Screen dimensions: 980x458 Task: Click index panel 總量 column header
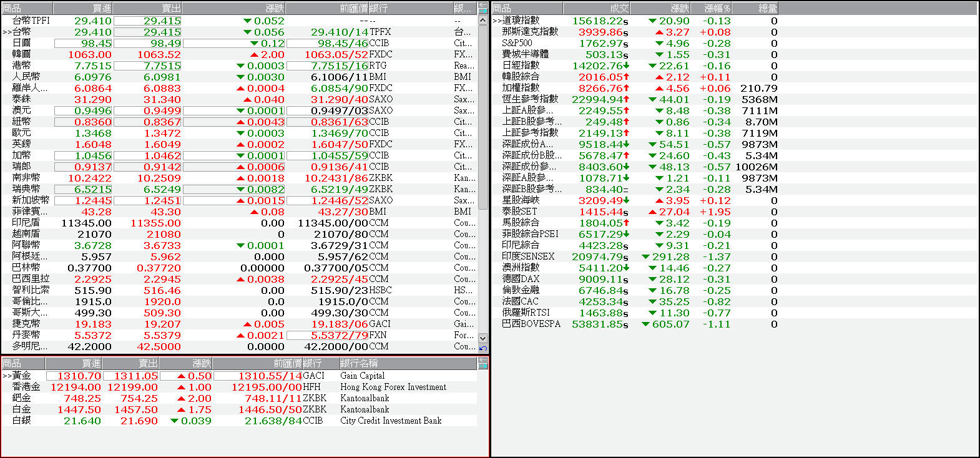click(x=755, y=8)
